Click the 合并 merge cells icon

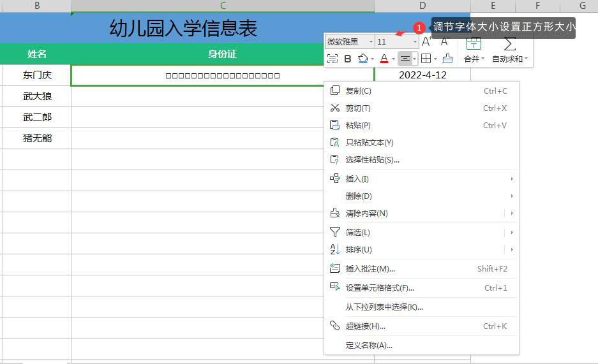(474, 43)
